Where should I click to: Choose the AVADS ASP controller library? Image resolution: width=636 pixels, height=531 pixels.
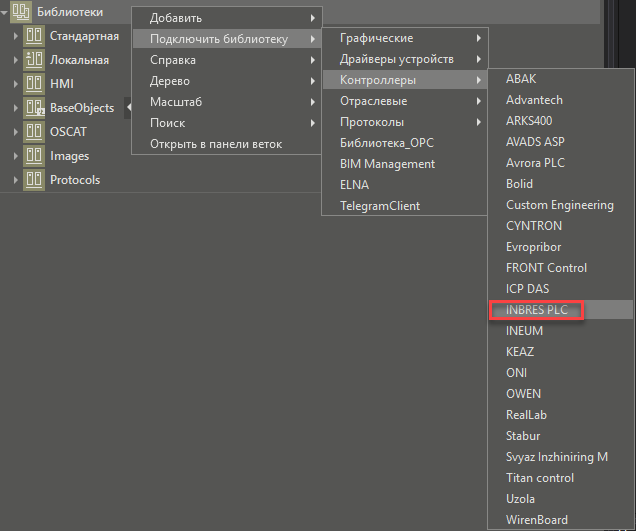tap(561, 142)
